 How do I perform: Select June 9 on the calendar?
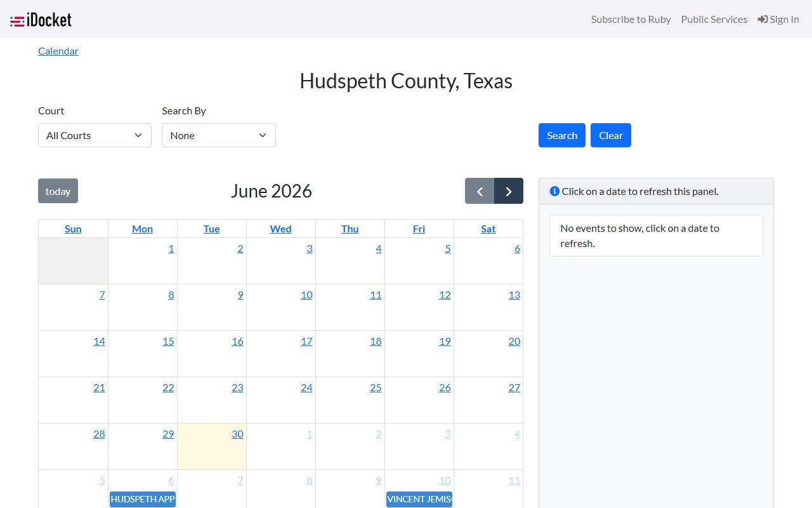pos(240,295)
